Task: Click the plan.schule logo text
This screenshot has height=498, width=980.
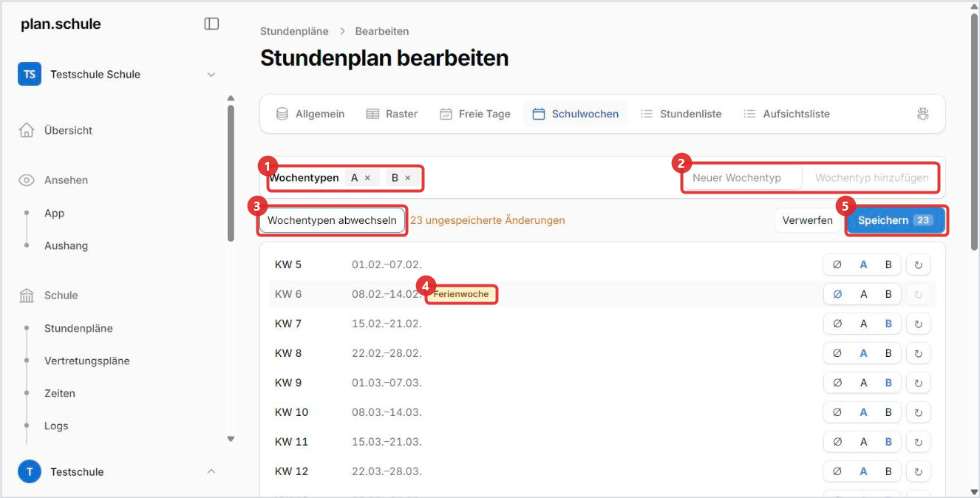Action: (61, 24)
